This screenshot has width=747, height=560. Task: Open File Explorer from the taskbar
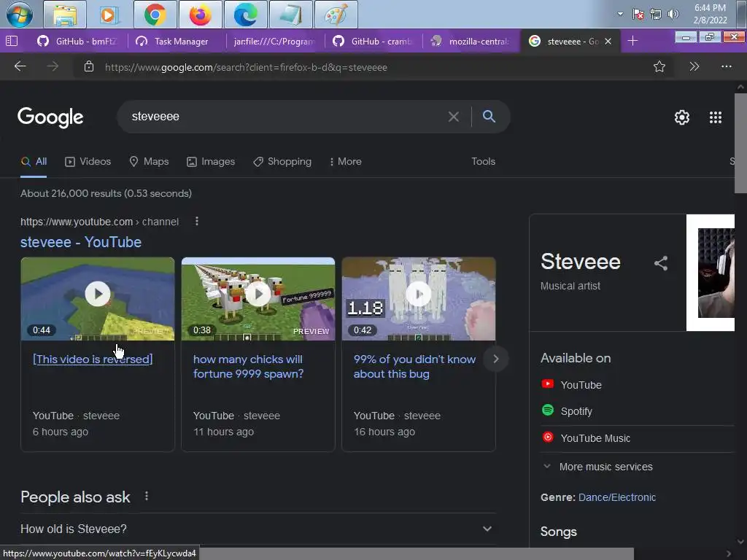coord(65,15)
